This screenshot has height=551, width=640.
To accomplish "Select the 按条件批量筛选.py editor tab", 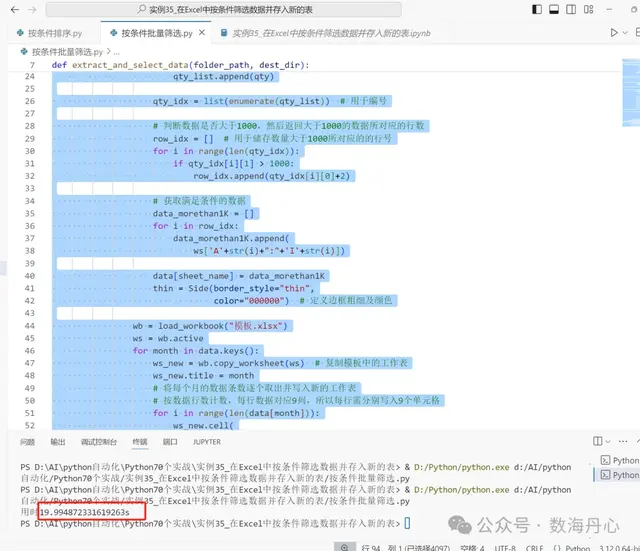I will [157, 33].
